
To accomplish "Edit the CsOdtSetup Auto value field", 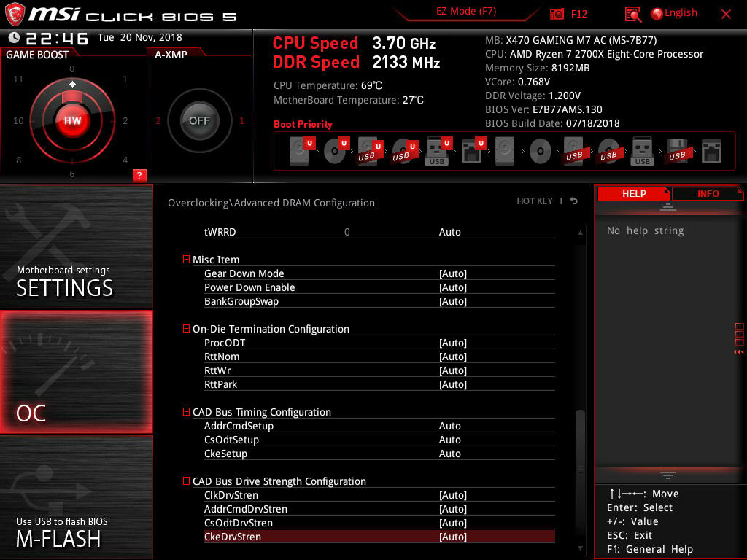I will (449, 440).
